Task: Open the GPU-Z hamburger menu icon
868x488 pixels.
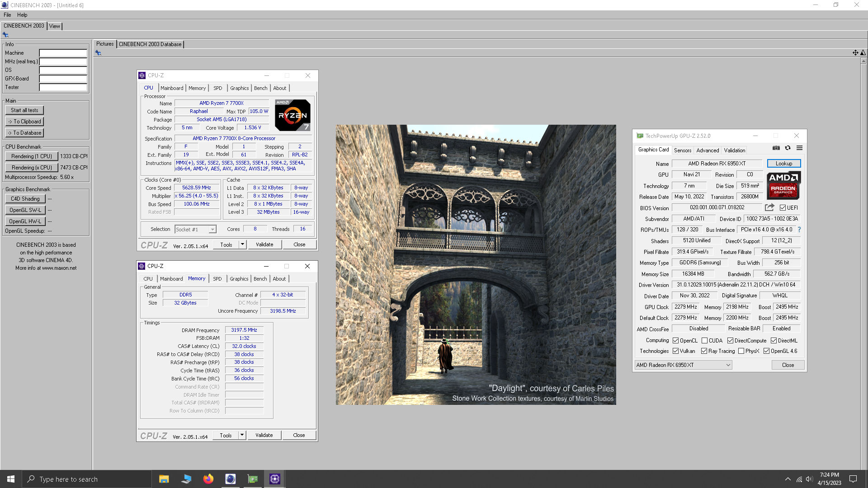Action: pos(799,148)
